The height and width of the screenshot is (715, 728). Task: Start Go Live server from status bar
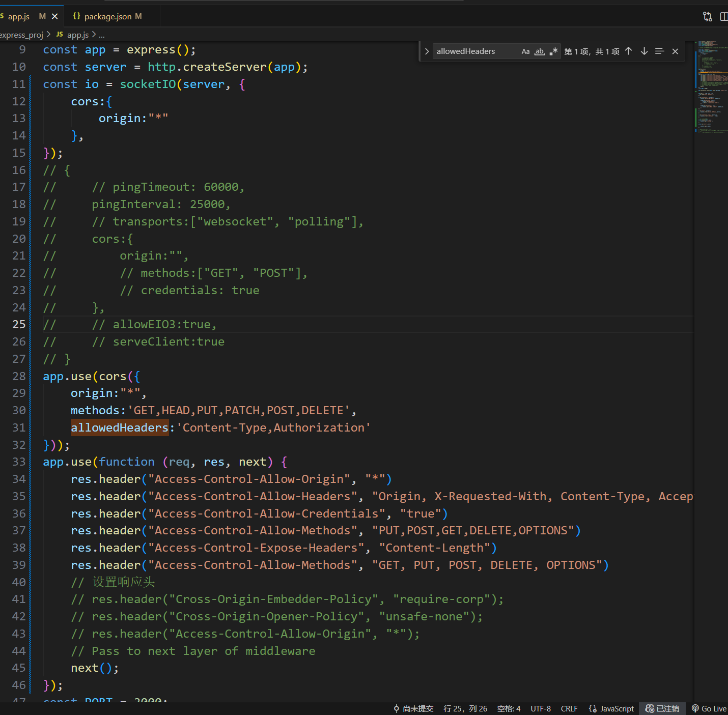click(709, 708)
